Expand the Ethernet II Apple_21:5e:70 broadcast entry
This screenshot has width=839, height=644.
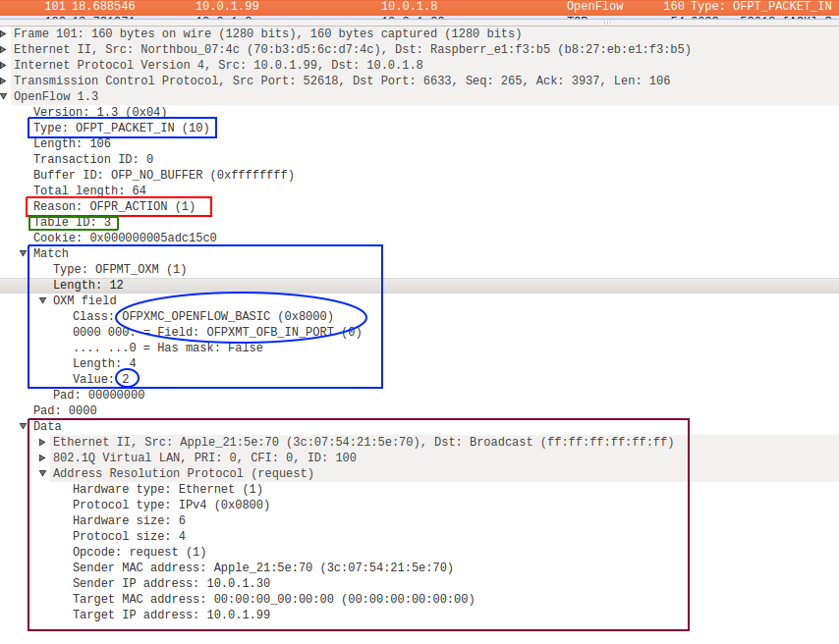point(43,442)
